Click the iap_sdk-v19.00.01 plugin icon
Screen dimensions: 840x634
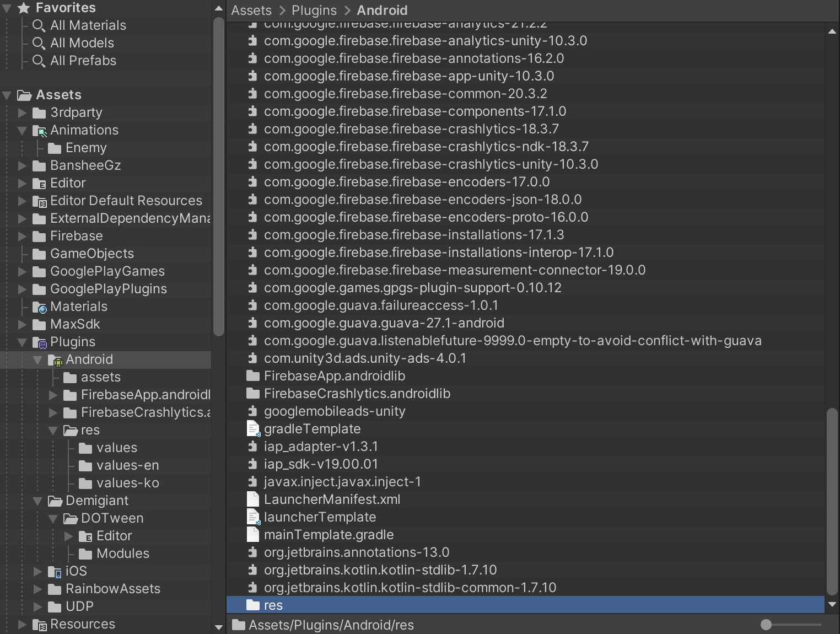(x=252, y=464)
